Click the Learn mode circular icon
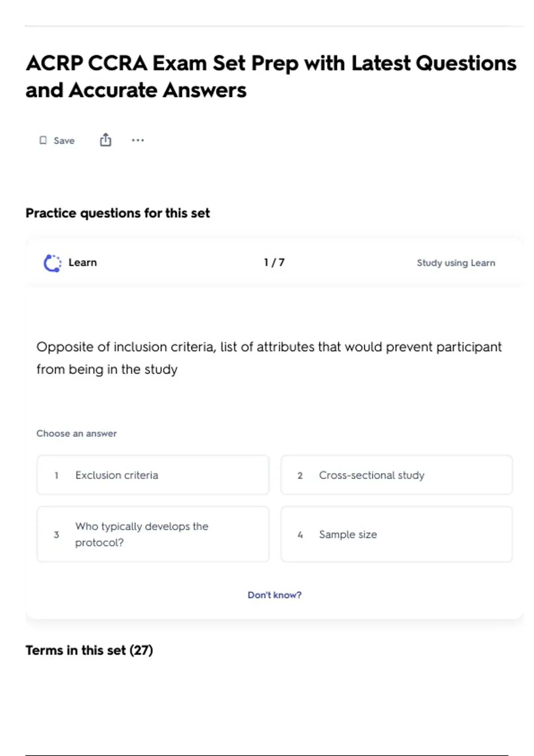The width and height of the screenshot is (534, 756). (53, 263)
